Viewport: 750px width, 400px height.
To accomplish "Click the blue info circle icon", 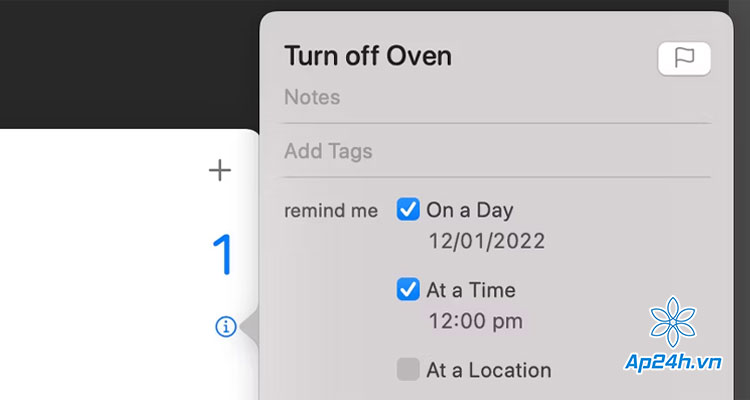I will [226, 327].
